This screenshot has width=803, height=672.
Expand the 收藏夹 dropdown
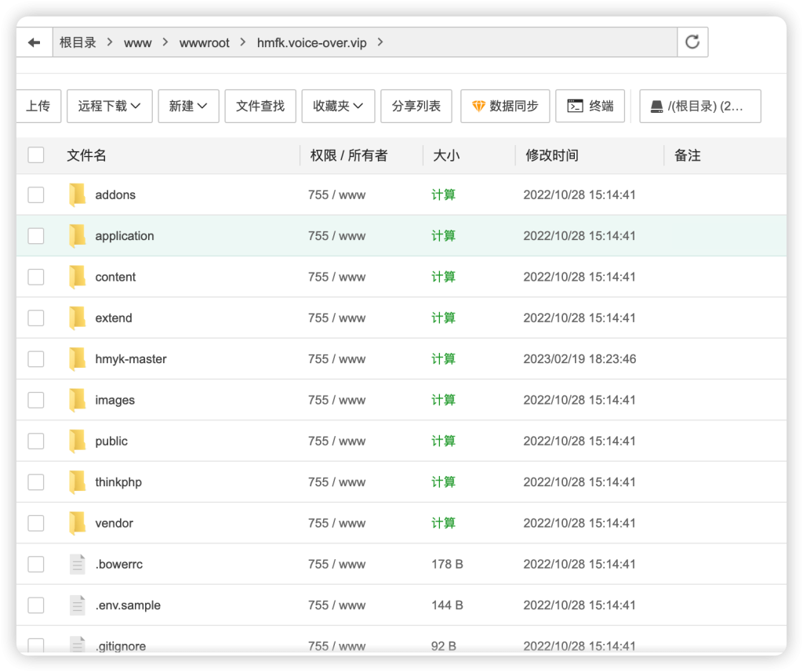[x=338, y=106]
